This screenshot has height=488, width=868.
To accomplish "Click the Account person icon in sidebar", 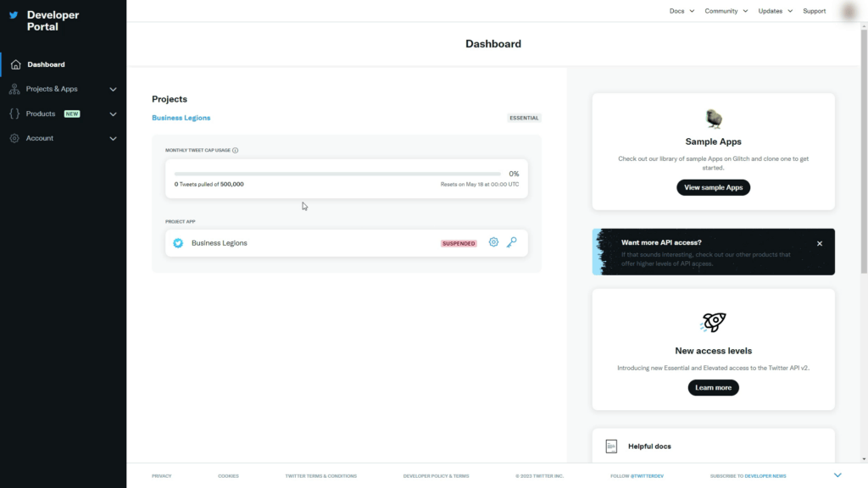I will (15, 137).
